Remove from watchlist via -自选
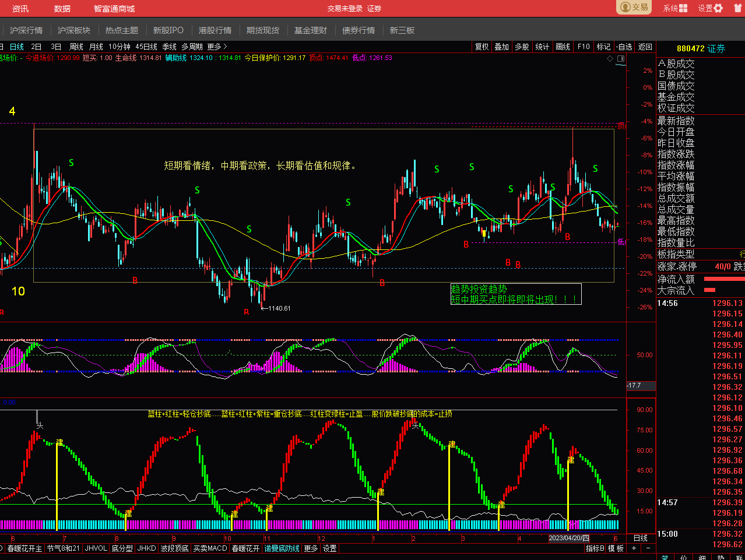 click(624, 47)
